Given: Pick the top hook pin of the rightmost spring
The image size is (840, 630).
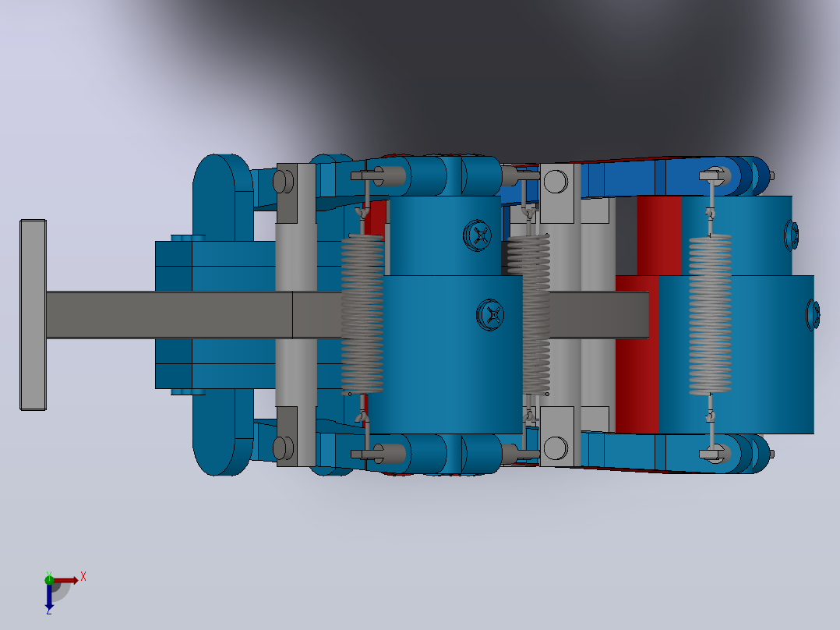Looking at the screenshot, I should tap(714, 175).
